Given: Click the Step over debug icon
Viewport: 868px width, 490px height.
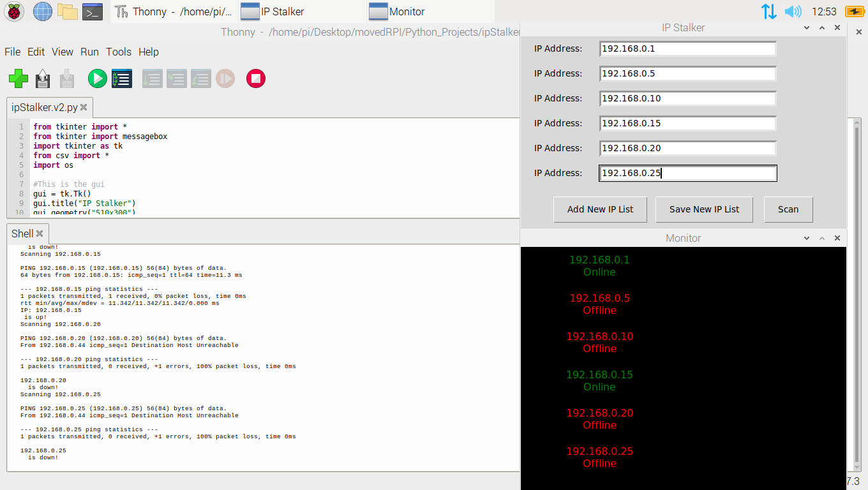Looking at the screenshot, I should 152,78.
